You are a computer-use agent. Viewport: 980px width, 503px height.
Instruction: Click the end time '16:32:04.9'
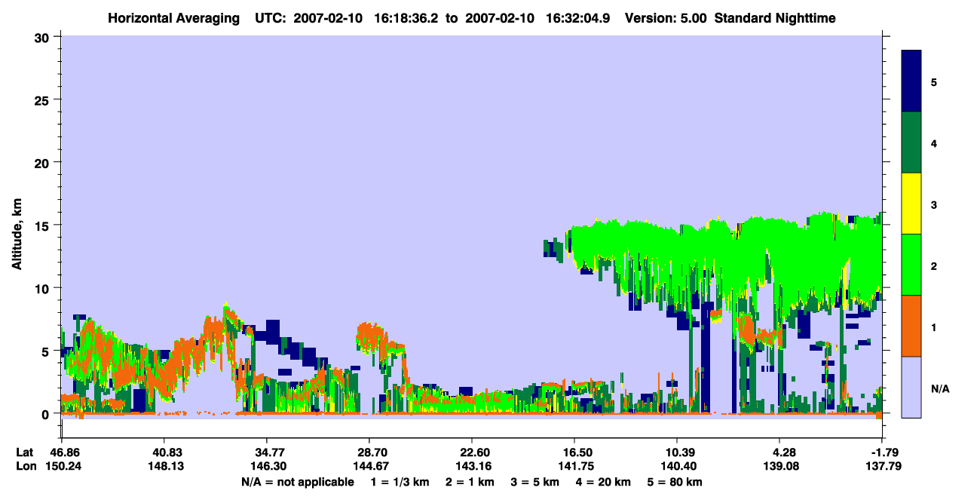click(578, 17)
